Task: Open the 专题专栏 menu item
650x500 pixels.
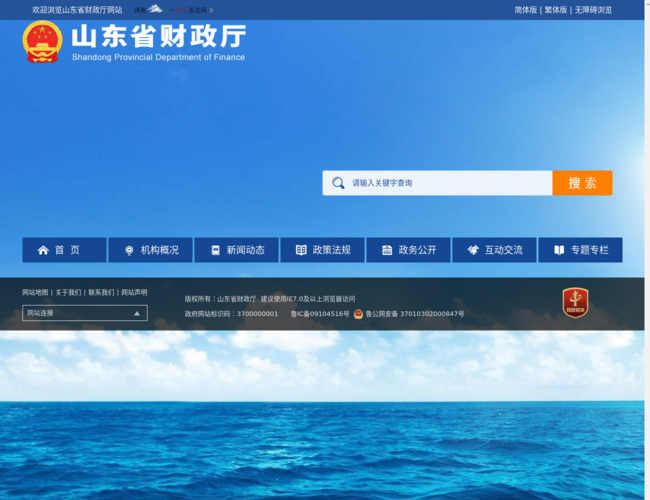Action: click(580, 250)
